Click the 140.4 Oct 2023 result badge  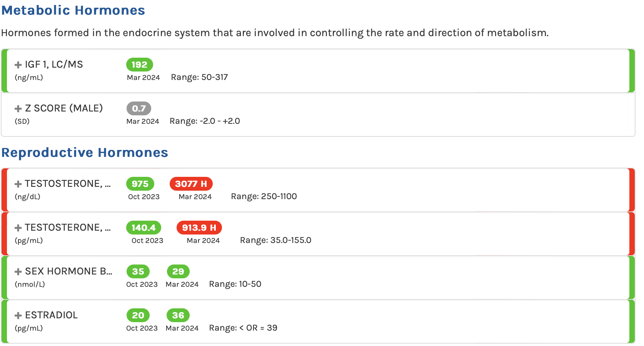point(143,228)
